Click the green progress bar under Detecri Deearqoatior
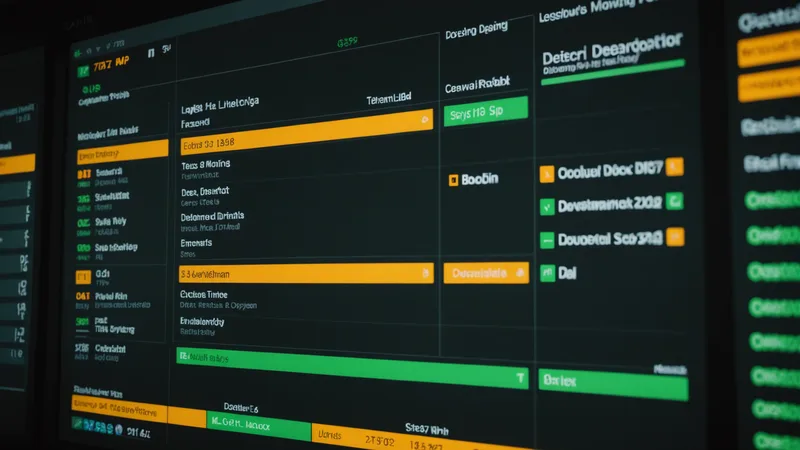The width and height of the screenshot is (800, 450). click(x=613, y=72)
